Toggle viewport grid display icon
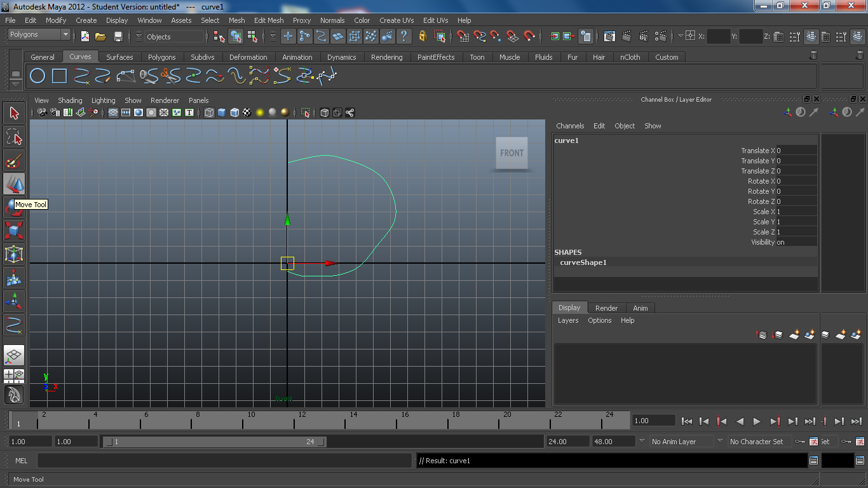This screenshot has width=868, height=488. pos(112,112)
